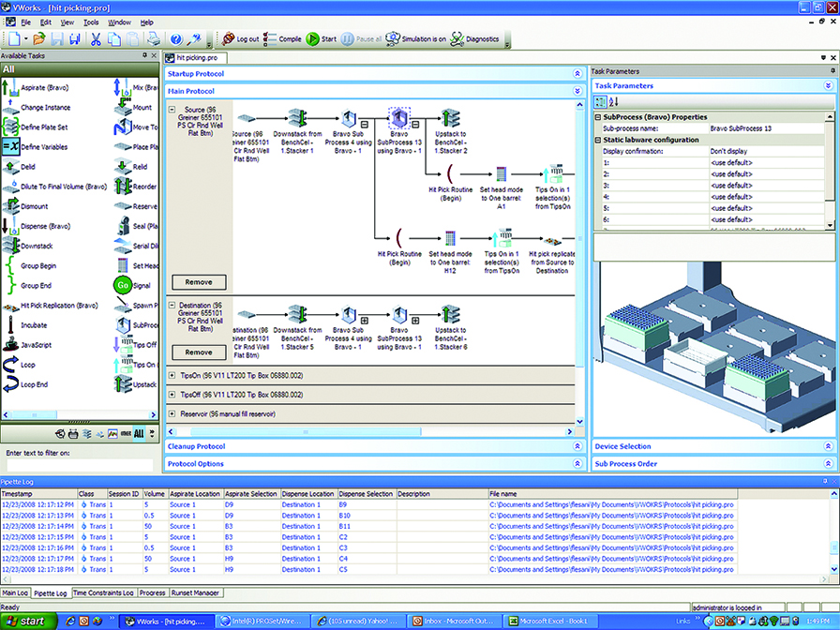Select the Delid task icon
This screenshot has height=630, width=840.
pos(10,167)
